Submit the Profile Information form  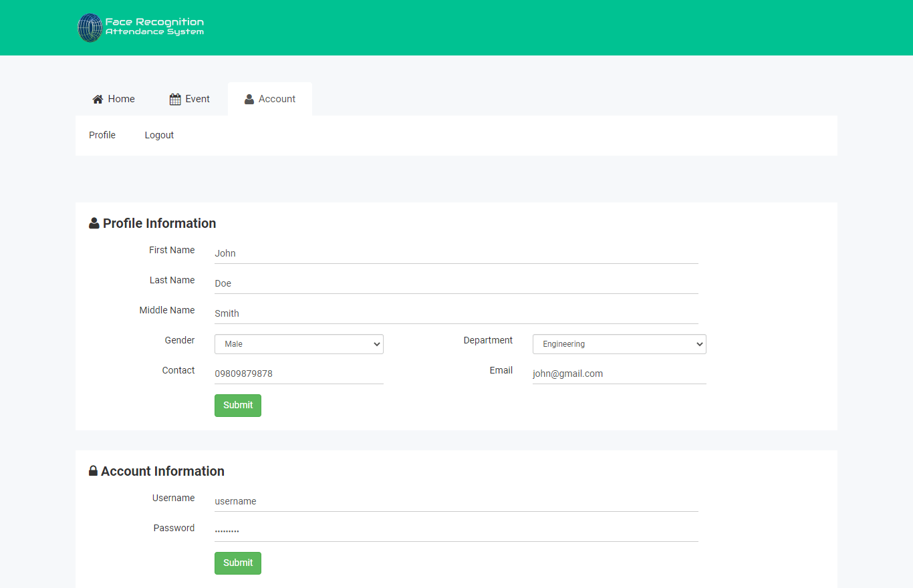(x=238, y=406)
